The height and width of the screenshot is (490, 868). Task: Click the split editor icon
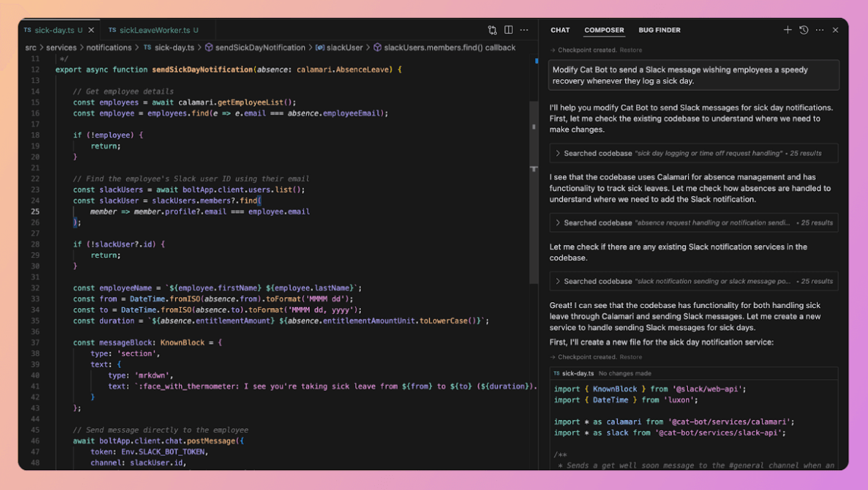point(509,30)
